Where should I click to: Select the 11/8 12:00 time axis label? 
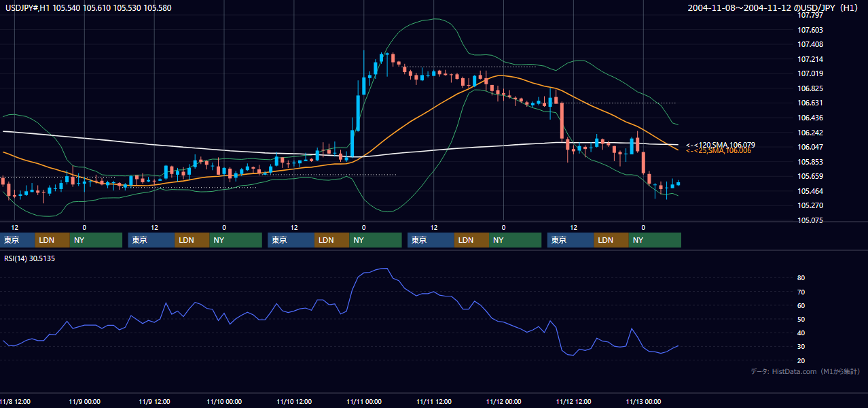[x=14, y=401]
